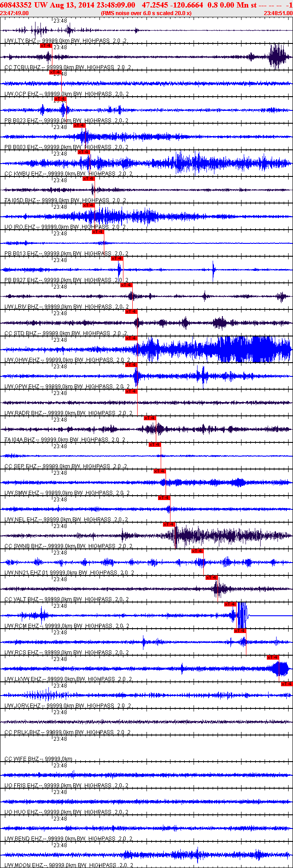Screen dimensions: 293x868
Task: Click the 23:48:51.00 end time label
Action: pyautogui.click(x=278, y=13)
